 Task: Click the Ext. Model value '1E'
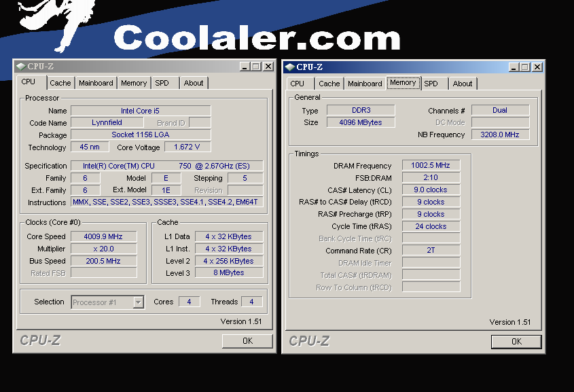(166, 190)
